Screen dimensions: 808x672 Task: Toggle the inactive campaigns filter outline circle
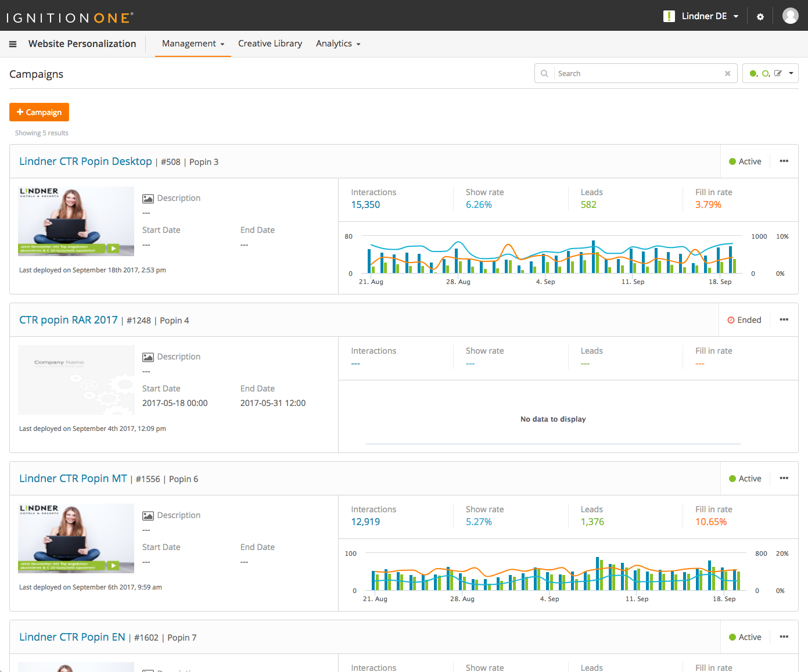[x=766, y=73]
